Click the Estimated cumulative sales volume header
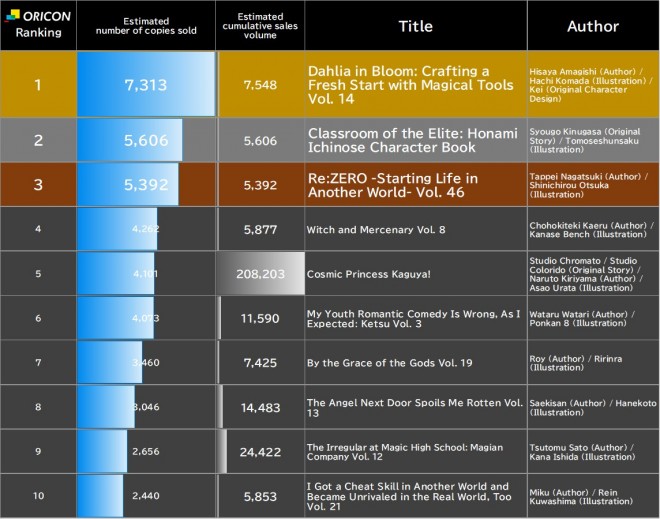 (260, 26)
